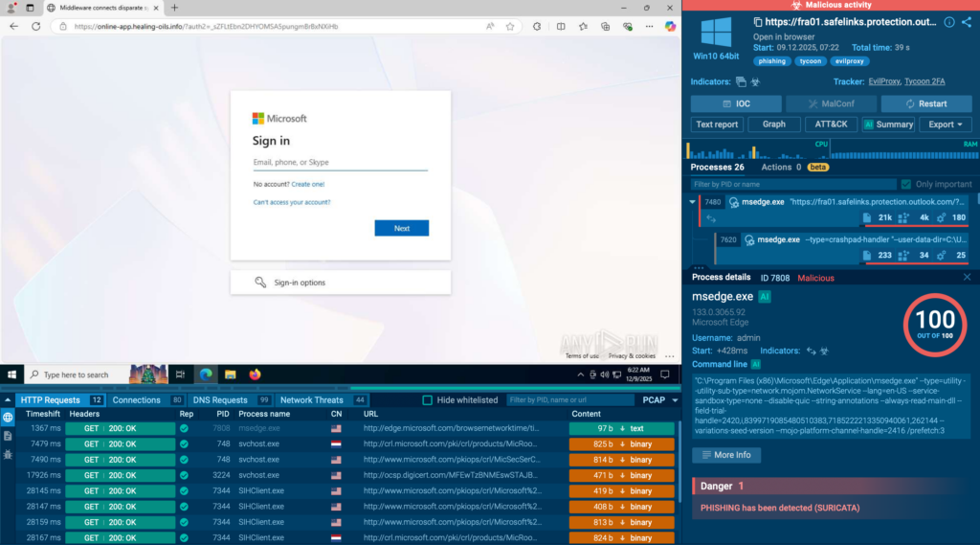Click the Filter by PID or name field

[x=792, y=184]
